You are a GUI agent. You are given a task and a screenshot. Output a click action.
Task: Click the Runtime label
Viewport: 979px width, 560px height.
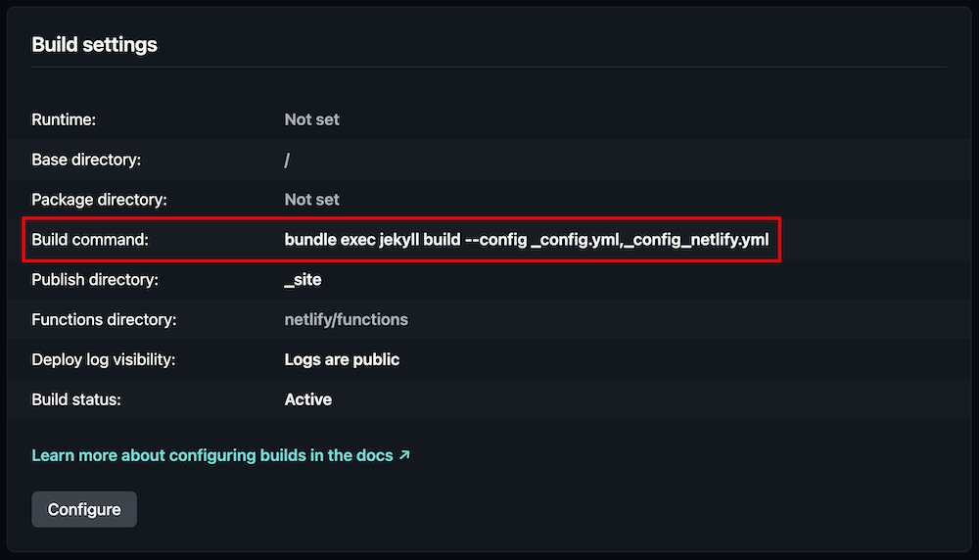coord(64,119)
